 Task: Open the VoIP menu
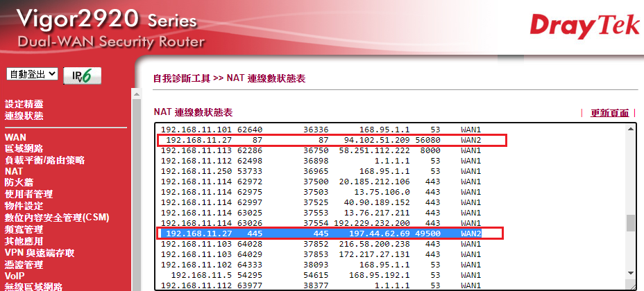tap(15, 276)
